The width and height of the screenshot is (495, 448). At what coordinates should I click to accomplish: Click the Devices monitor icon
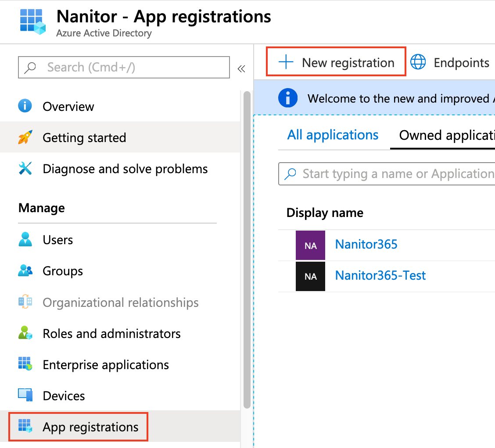point(25,395)
